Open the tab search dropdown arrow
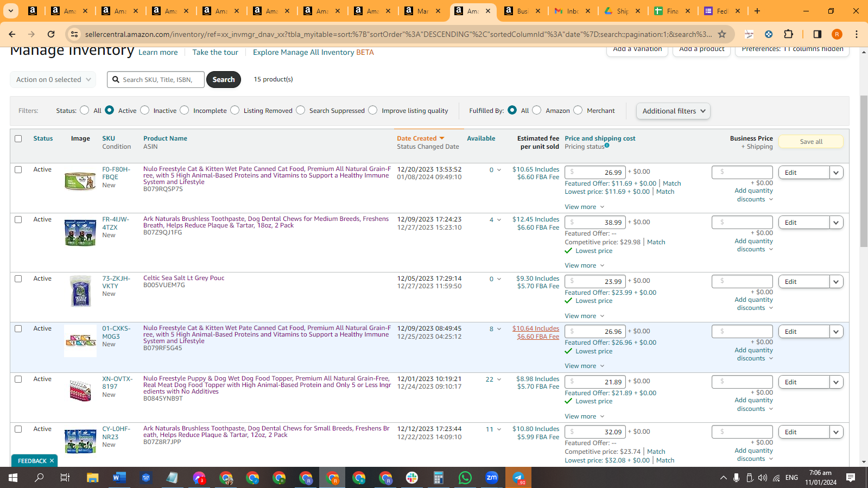The height and width of the screenshot is (488, 868). click(11, 11)
